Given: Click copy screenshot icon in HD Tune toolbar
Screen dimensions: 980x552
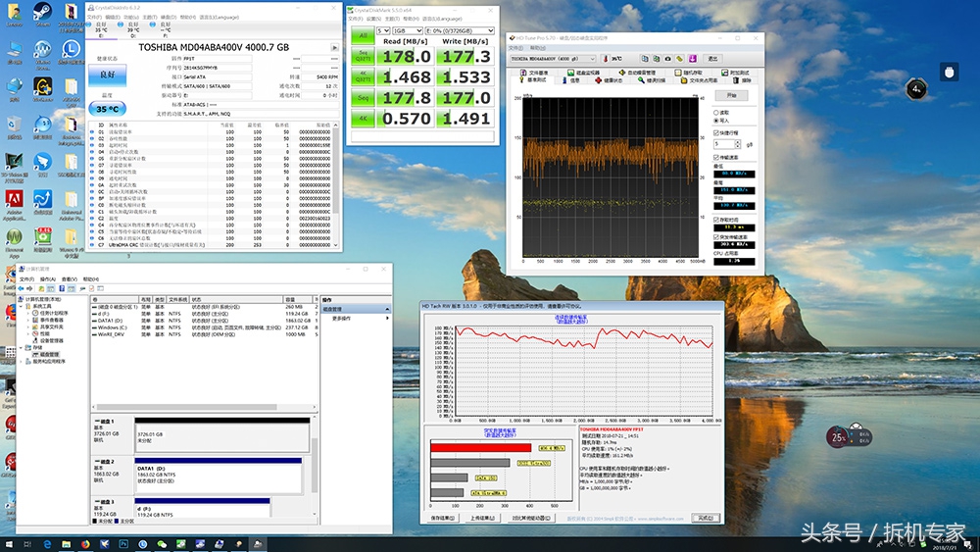Looking at the screenshot, I should [x=657, y=59].
